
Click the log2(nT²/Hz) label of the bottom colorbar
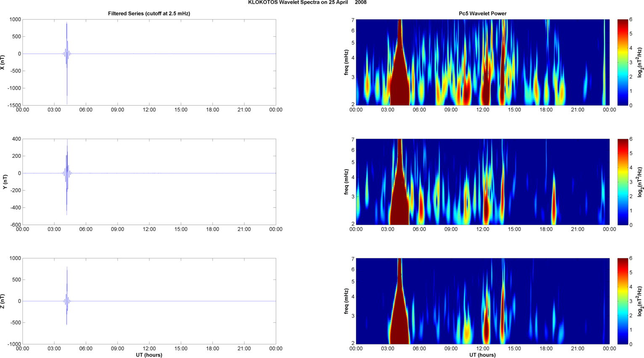(640, 301)
